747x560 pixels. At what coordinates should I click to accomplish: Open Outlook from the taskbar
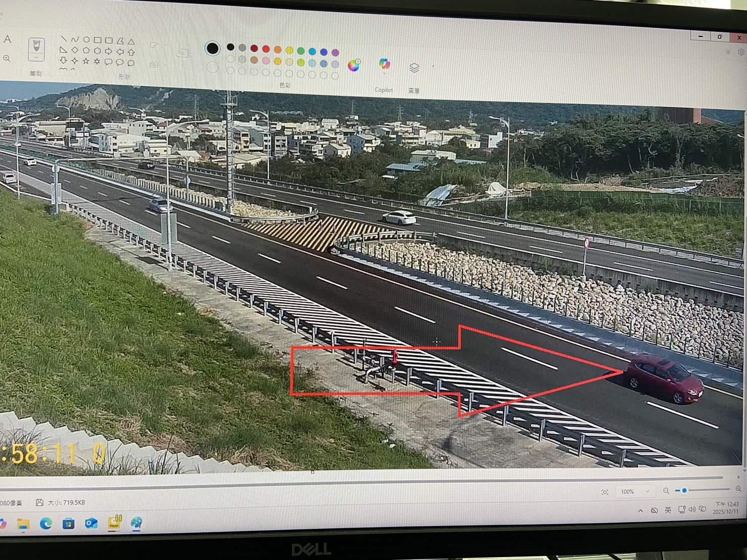tap(91, 523)
